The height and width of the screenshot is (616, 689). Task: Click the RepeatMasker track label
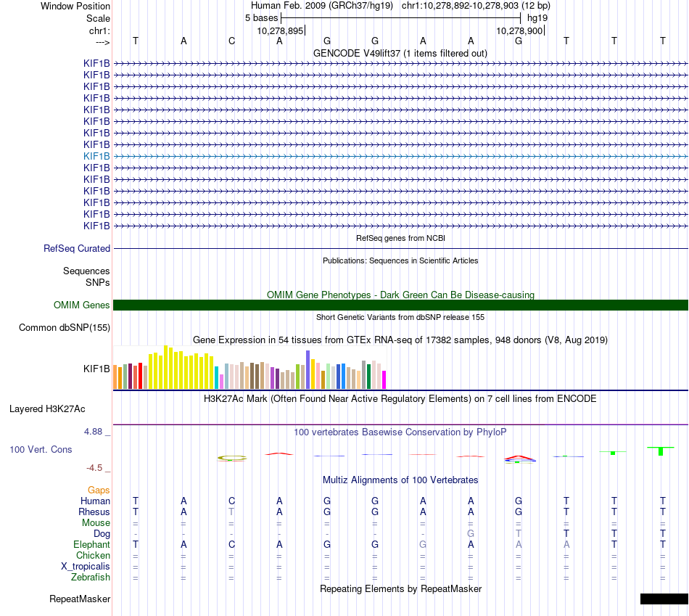pyautogui.click(x=80, y=599)
